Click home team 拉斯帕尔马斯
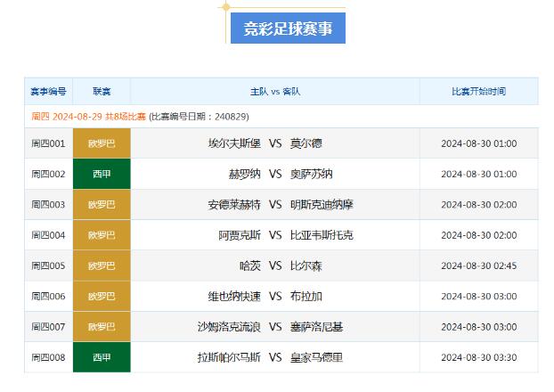Image resolution: width=554 pixels, height=392 pixels. point(229,357)
